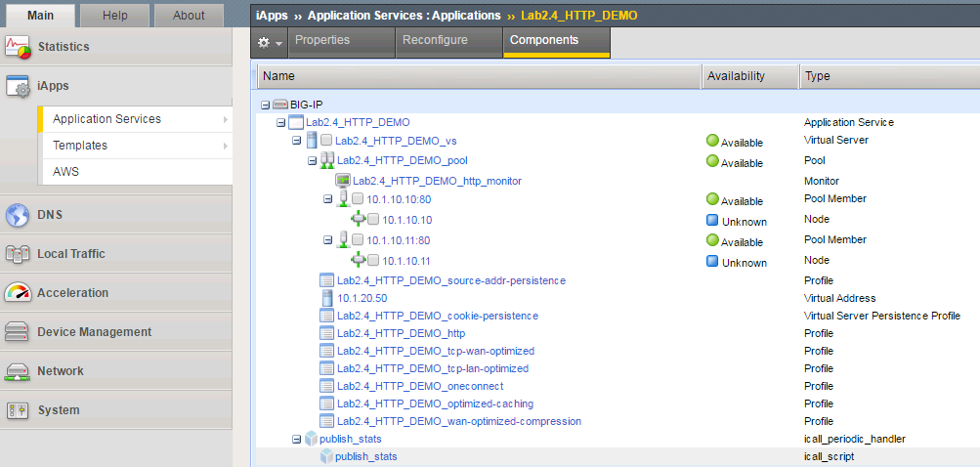The height and width of the screenshot is (467, 980).
Task: Check the Lab2.4_HTTP_DEMO_vs checkbox
Action: point(326,141)
